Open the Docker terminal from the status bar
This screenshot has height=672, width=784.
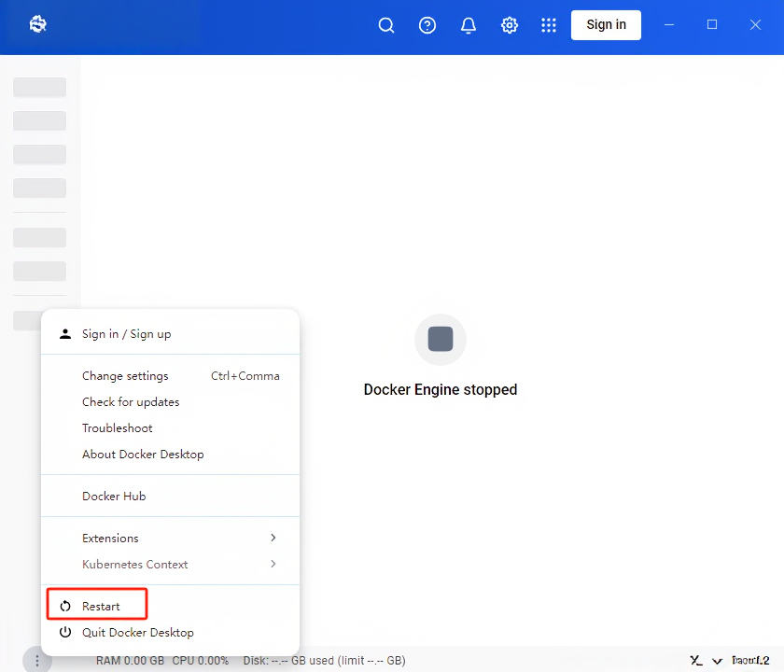(694, 660)
